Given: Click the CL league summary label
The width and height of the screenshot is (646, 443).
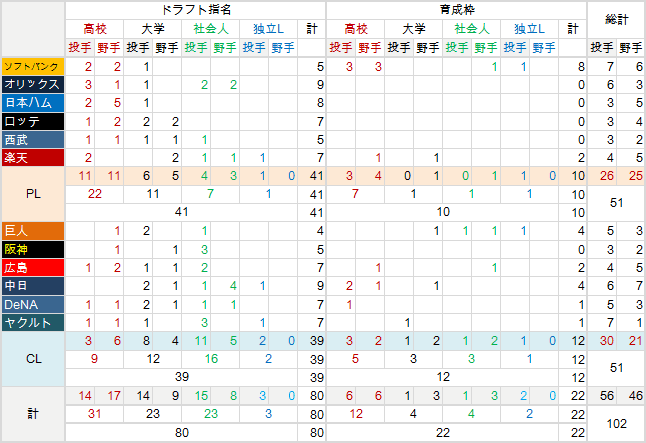Looking at the screenshot, I should [x=33, y=359].
